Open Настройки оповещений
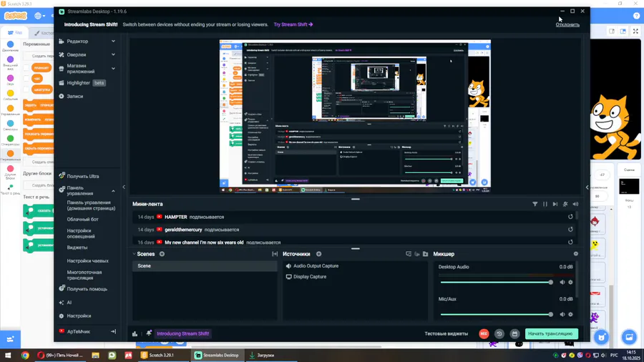The height and width of the screenshot is (362, 644). click(81, 233)
